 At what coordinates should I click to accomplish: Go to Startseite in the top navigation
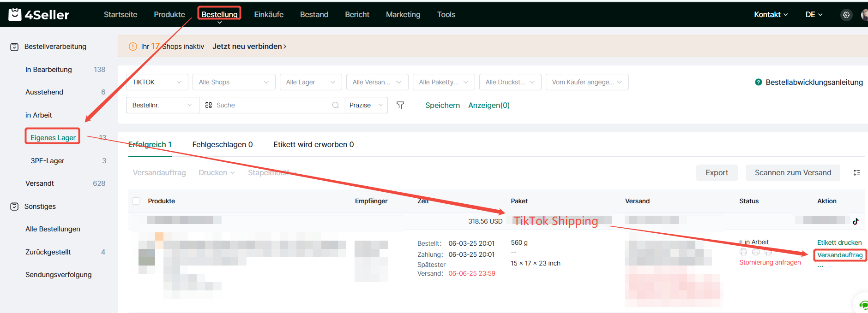click(x=121, y=15)
